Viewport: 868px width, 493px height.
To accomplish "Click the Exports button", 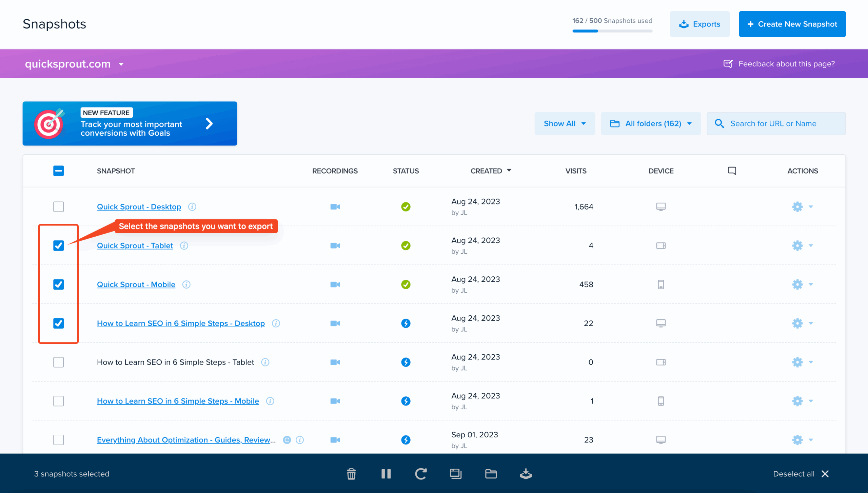I will click(x=699, y=24).
